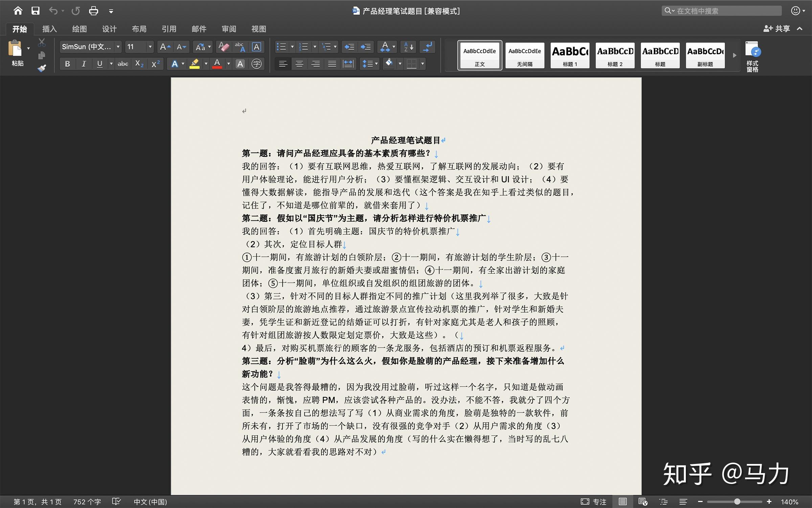Click the Decrease Indent icon

pos(349,47)
